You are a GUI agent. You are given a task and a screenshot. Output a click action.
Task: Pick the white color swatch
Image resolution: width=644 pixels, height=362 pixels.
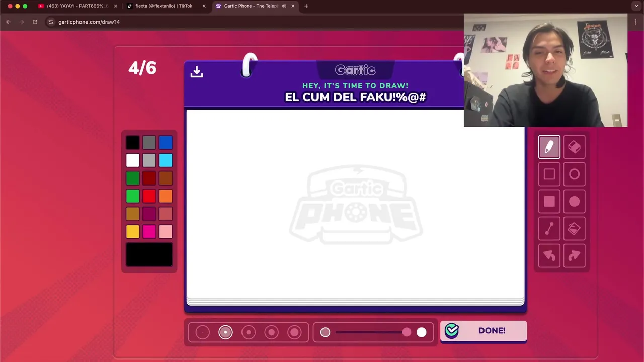point(132,160)
